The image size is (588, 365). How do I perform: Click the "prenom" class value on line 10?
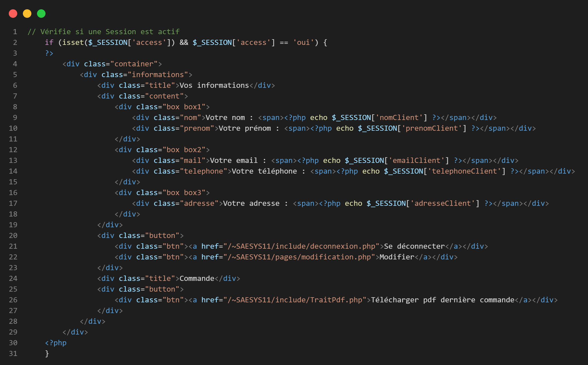click(197, 128)
